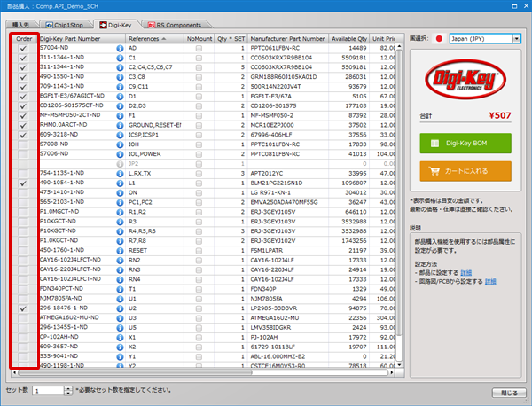
Task: Sort by References column header
Action: click(154, 39)
